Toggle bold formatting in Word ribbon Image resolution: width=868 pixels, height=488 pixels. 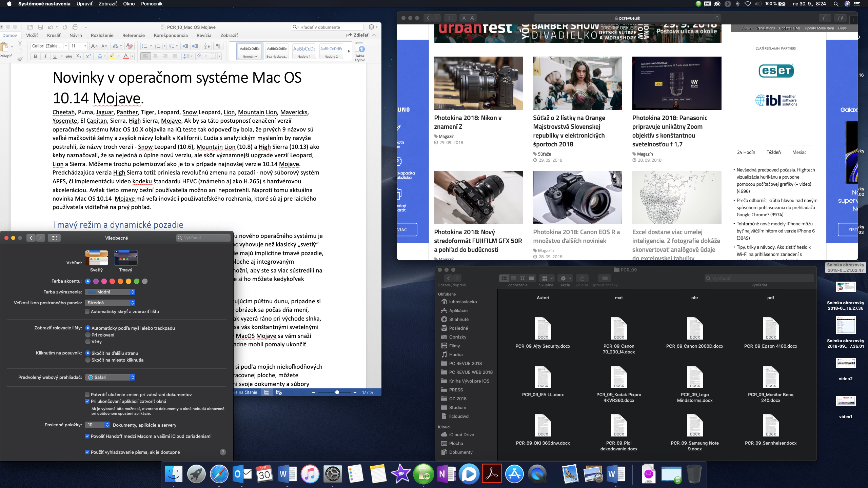coord(35,56)
